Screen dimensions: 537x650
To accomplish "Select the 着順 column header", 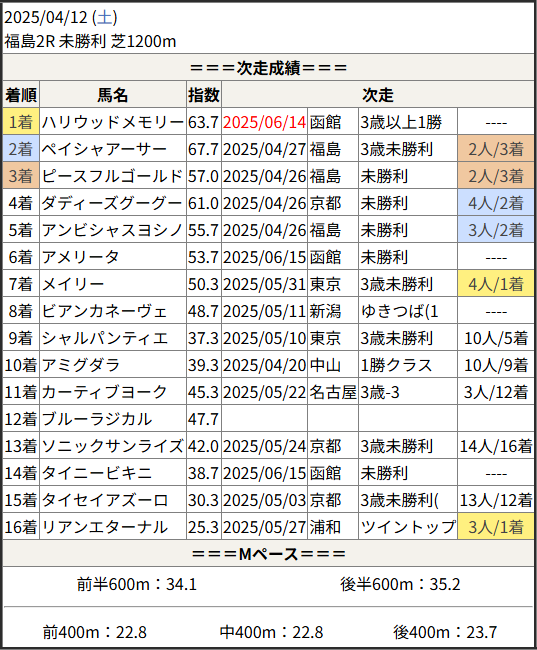I will tap(21, 95).
